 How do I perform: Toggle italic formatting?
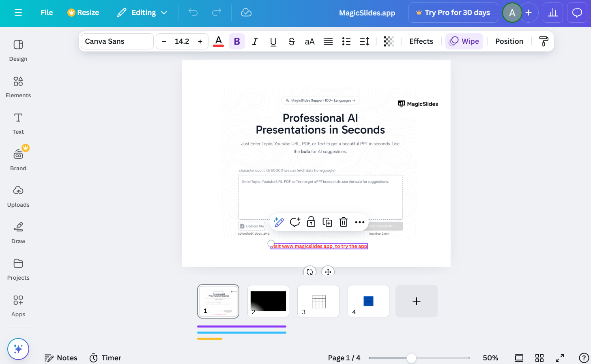(x=255, y=41)
